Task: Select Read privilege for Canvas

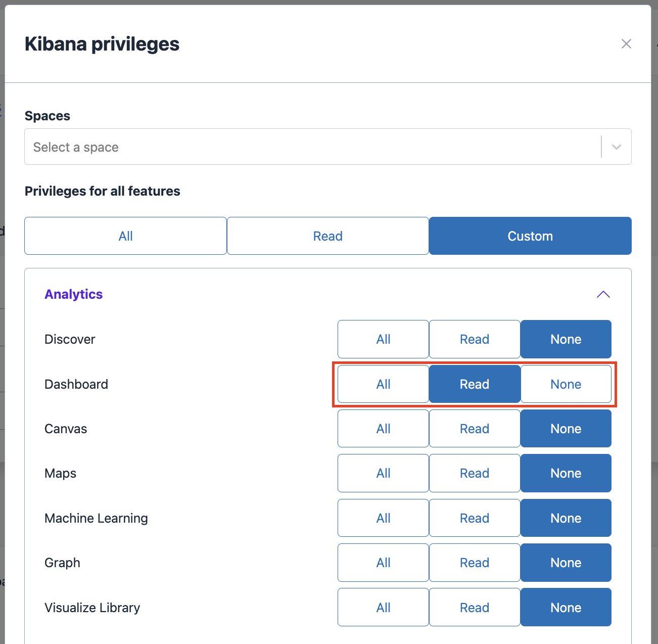Action: point(475,429)
